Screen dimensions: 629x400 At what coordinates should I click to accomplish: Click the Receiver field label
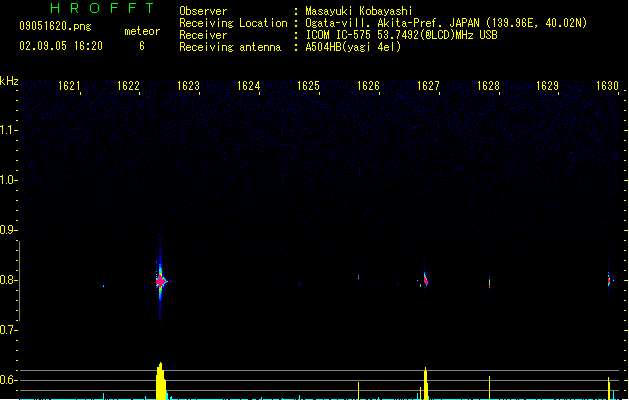click(203, 35)
